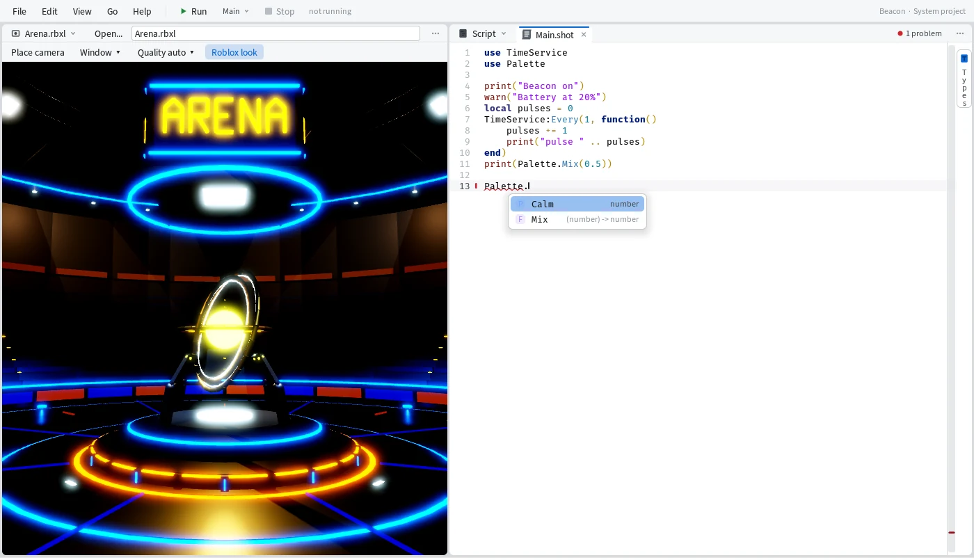This screenshot has height=560, width=974.
Task: Click the P icon beside Calm suggestion
Action: tap(520, 204)
